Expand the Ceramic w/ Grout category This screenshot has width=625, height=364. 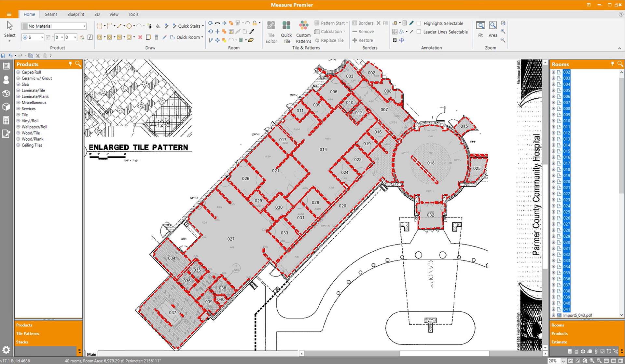click(19, 78)
